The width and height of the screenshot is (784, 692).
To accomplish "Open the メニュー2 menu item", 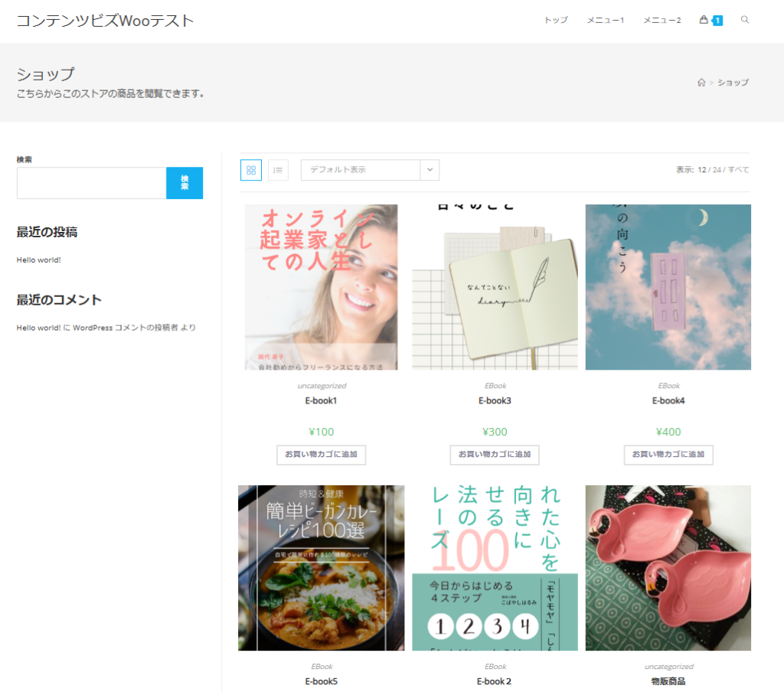I will coord(661,20).
